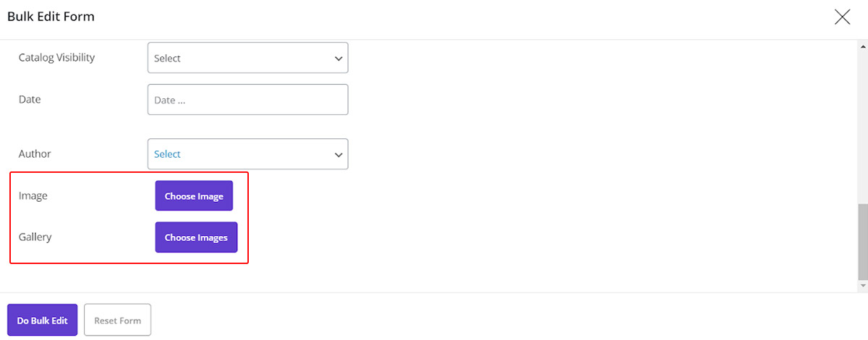Viewport: 868px width, 340px height.
Task: Click the Author field label
Action: (x=35, y=153)
